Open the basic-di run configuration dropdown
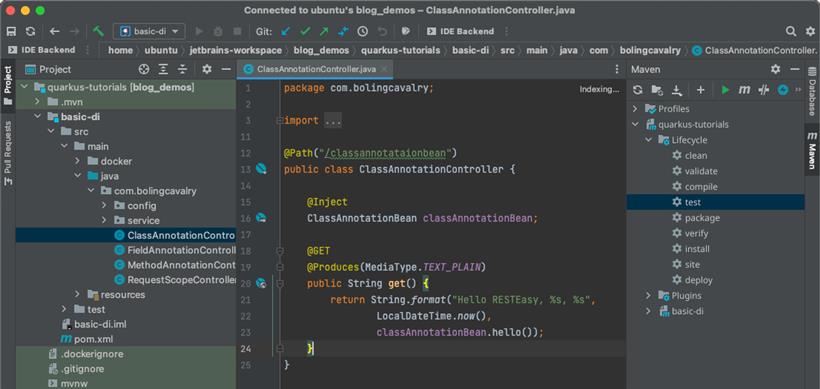820x389 pixels. (149, 31)
